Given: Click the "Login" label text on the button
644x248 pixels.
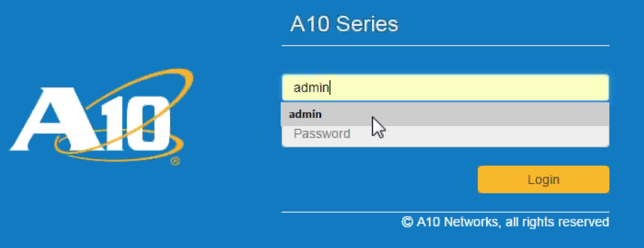Looking at the screenshot, I should pyautogui.click(x=543, y=179).
